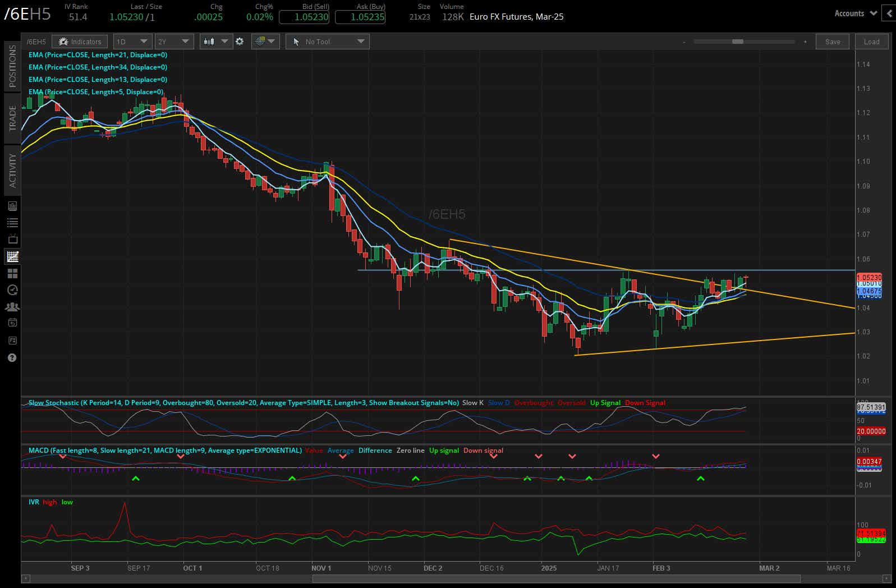Viewport: 896px width, 588px height.
Task: Click the TV icon in left sidebar
Action: 12,240
